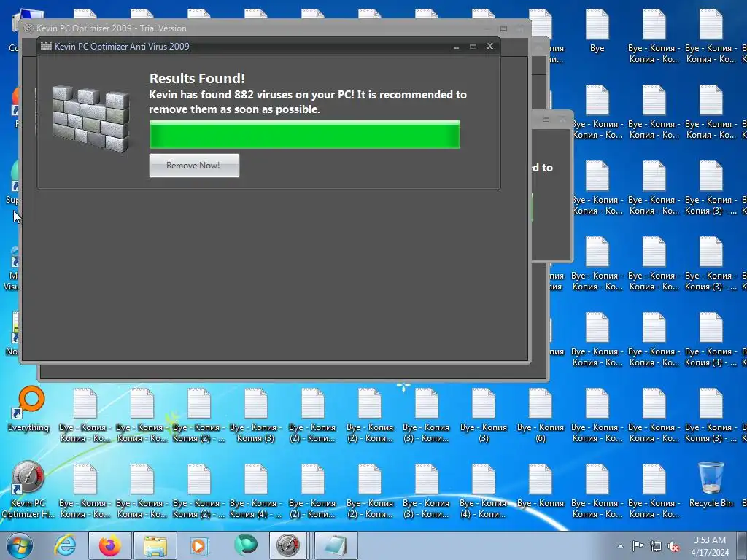The width and height of the screenshot is (747, 560).
Task: Select the Bye - Копия - Копия (4) file
Action: (255, 491)
